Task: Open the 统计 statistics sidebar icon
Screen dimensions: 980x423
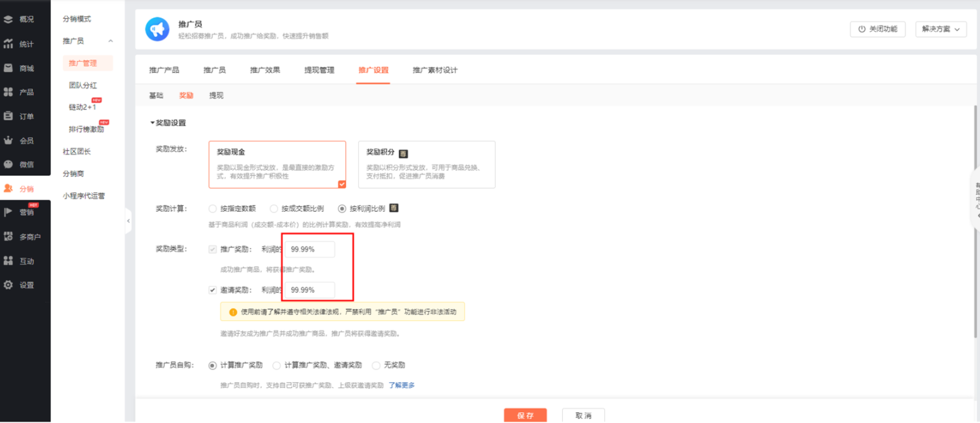Action: click(9, 44)
